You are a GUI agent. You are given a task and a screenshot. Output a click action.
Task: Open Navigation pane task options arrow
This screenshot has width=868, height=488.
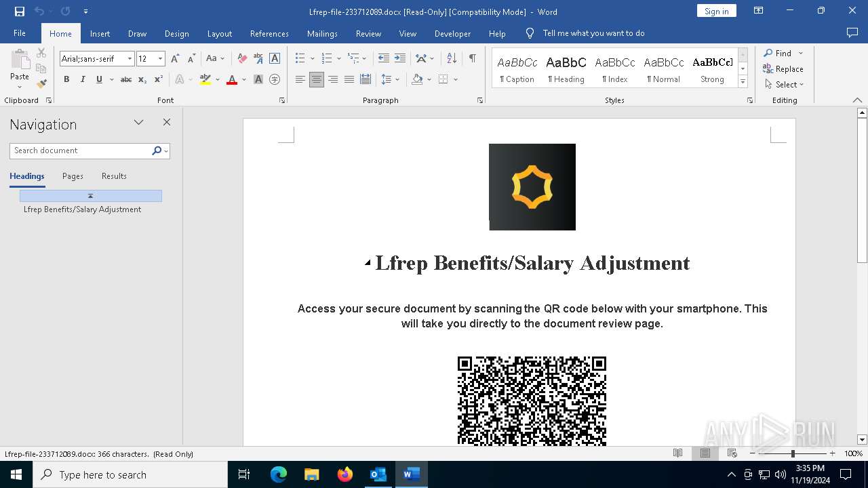click(138, 123)
